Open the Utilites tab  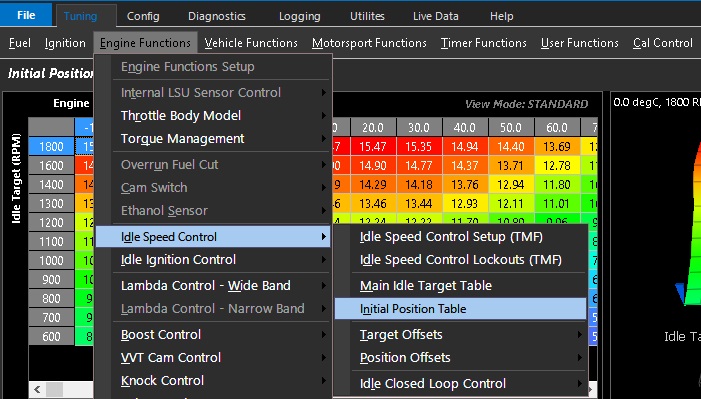(x=367, y=16)
